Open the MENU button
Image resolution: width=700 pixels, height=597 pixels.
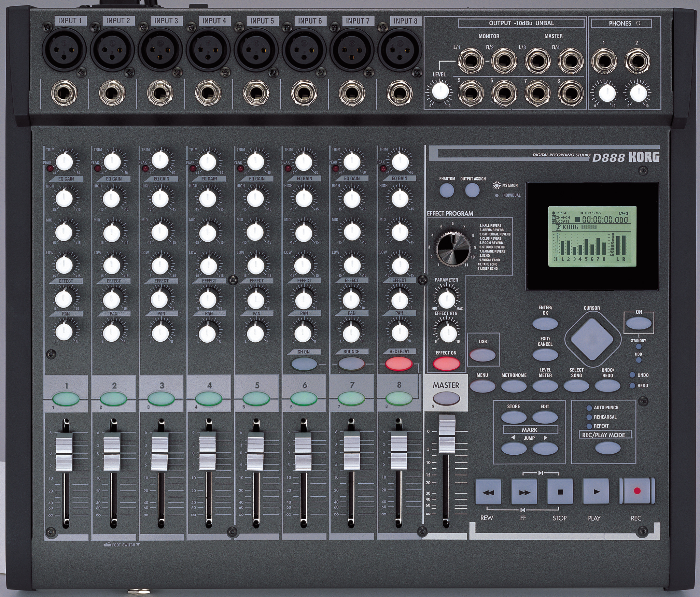point(482,386)
